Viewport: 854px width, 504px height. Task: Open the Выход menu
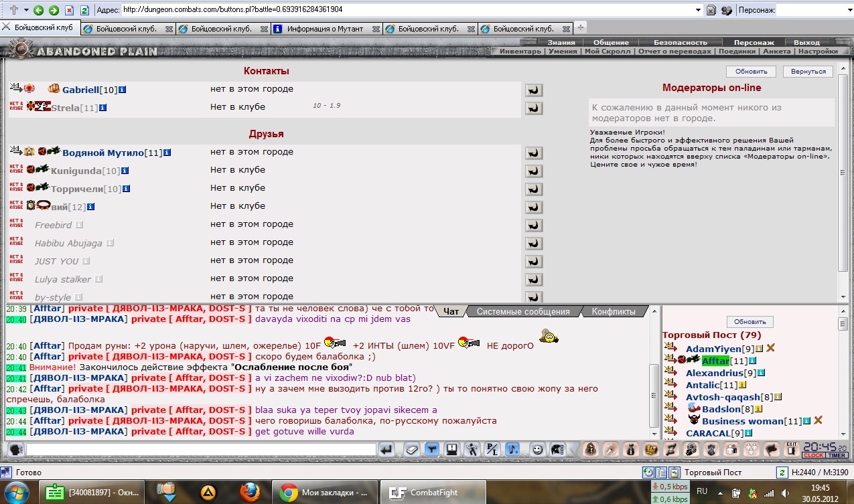pos(806,42)
